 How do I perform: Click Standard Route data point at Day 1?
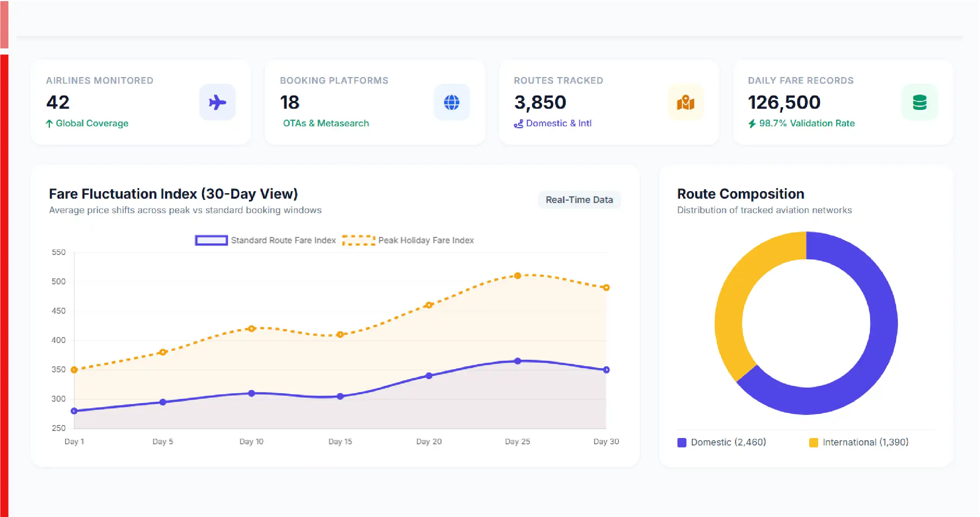[x=74, y=411]
